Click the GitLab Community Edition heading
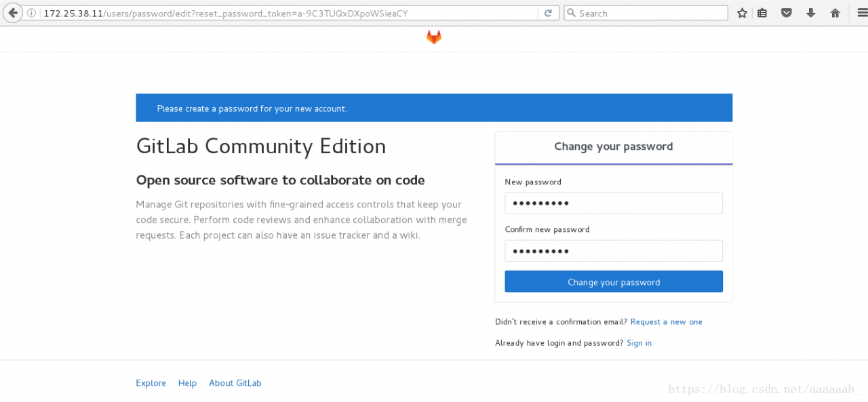The image size is (868, 402). tap(261, 146)
